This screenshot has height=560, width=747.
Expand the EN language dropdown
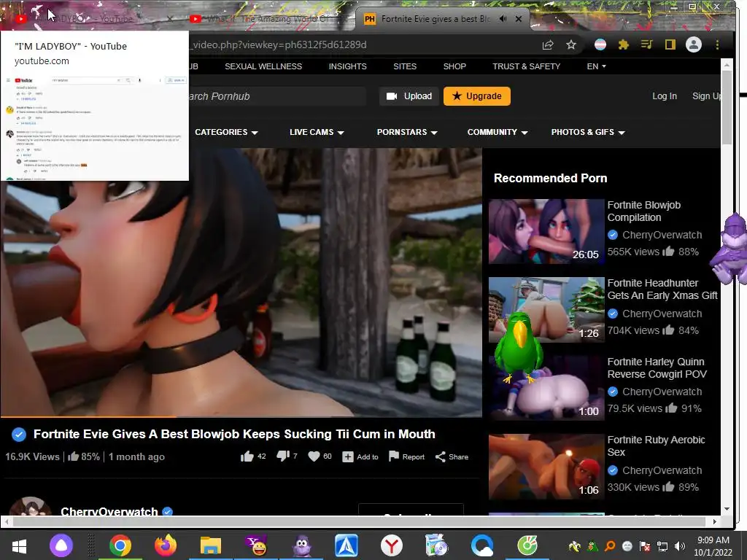597,66
